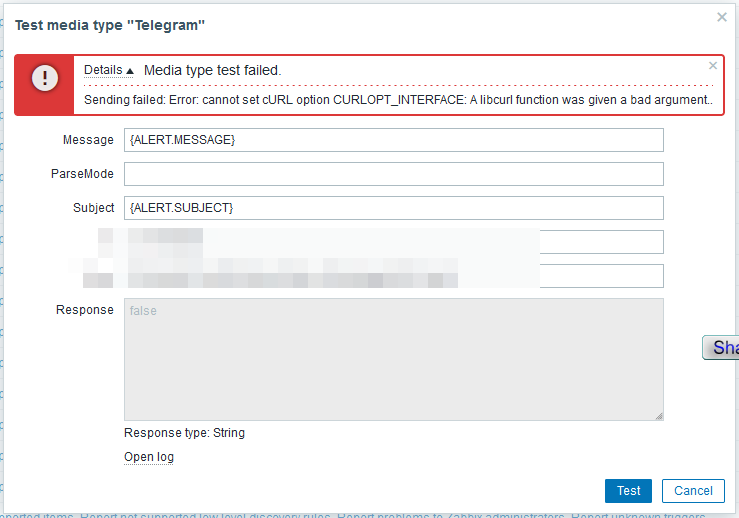Collapse the Details section of the error

click(108, 70)
